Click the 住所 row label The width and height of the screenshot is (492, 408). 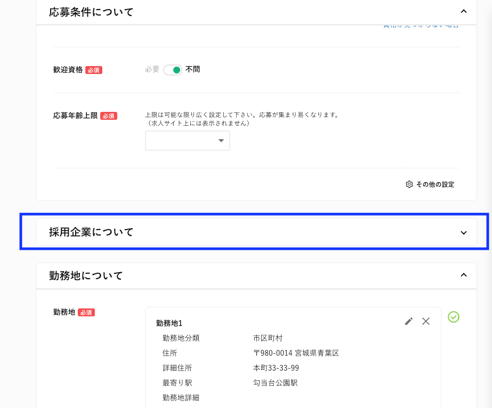tap(170, 353)
